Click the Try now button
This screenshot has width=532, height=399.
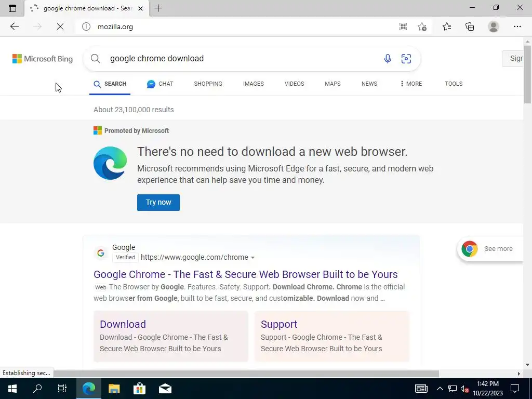click(x=158, y=203)
